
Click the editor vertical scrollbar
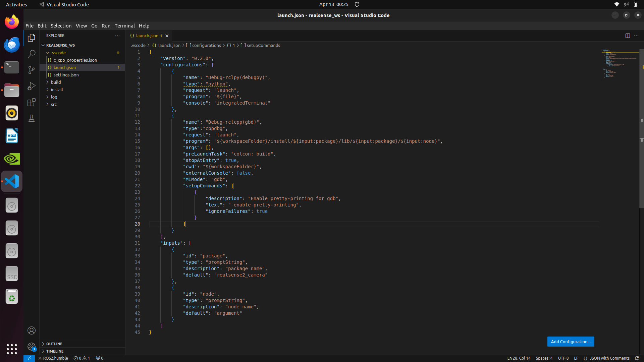(642, 129)
